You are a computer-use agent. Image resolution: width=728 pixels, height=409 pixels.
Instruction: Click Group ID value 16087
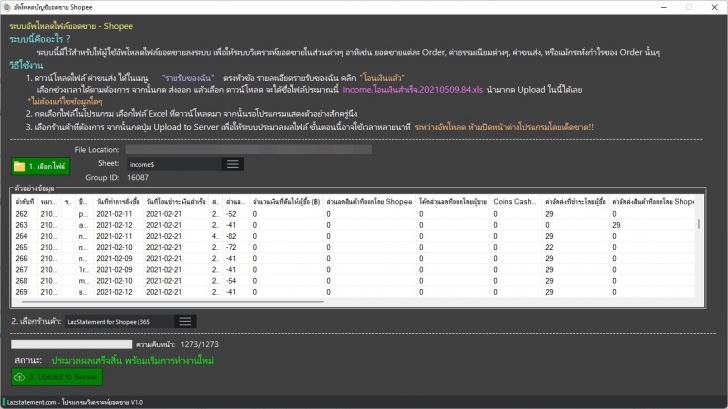click(x=138, y=177)
